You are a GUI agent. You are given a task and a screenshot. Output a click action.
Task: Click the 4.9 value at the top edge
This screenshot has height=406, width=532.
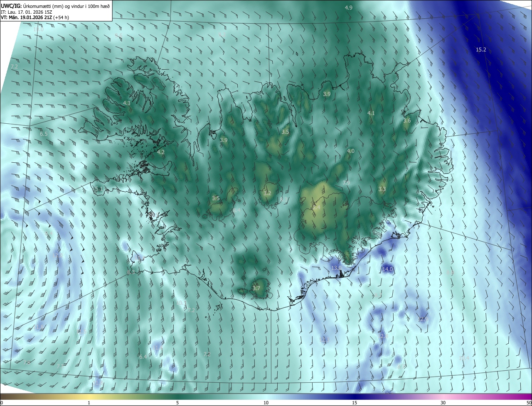tap(349, 7)
